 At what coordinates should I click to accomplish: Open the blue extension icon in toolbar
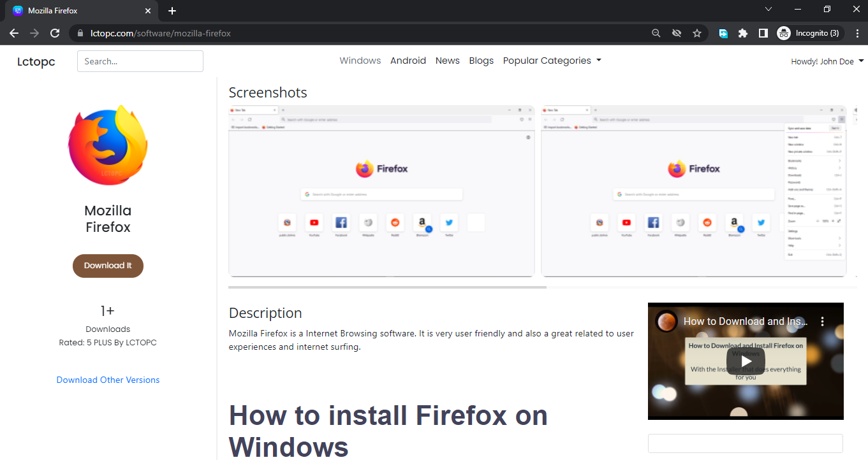tap(723, 33)
